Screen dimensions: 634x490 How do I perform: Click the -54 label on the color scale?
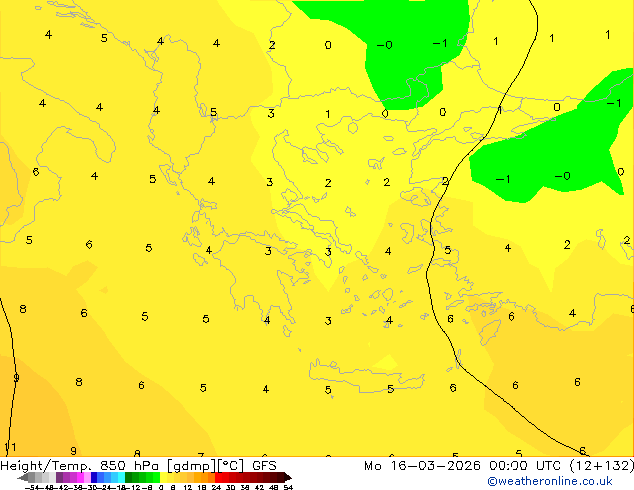tap(32, 487)
